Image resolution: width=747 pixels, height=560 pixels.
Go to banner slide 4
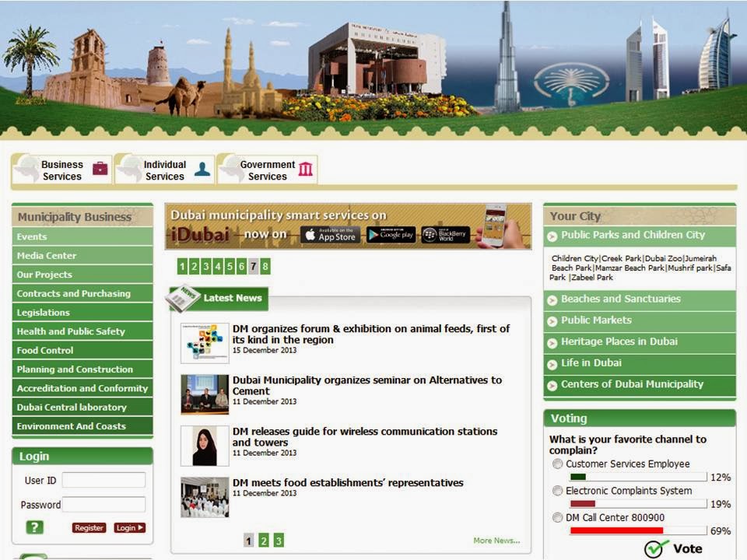[218, 266]
